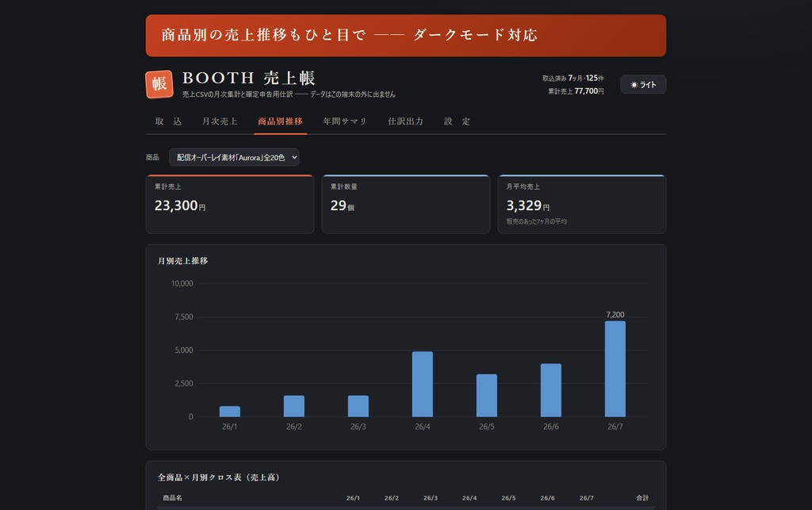Click the 26/6 bar in the chart
This screenshot has height=510, width=812.
(551, 390)
